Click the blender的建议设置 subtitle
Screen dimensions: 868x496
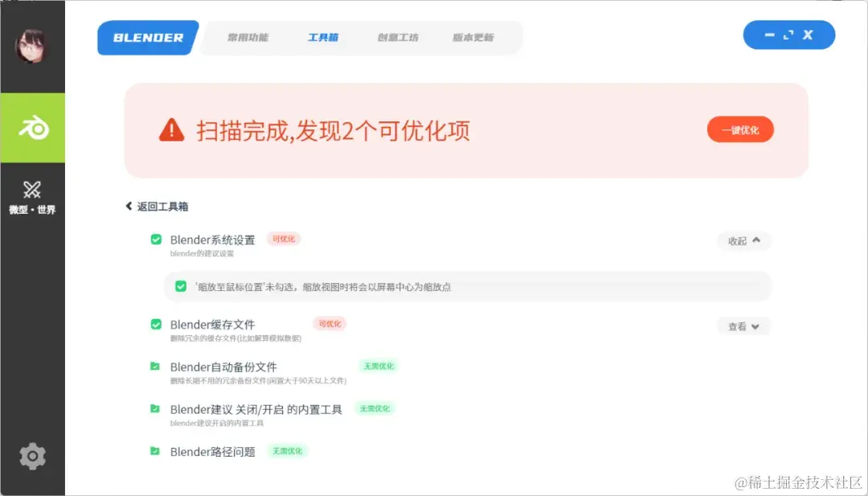tap(202, 253)
